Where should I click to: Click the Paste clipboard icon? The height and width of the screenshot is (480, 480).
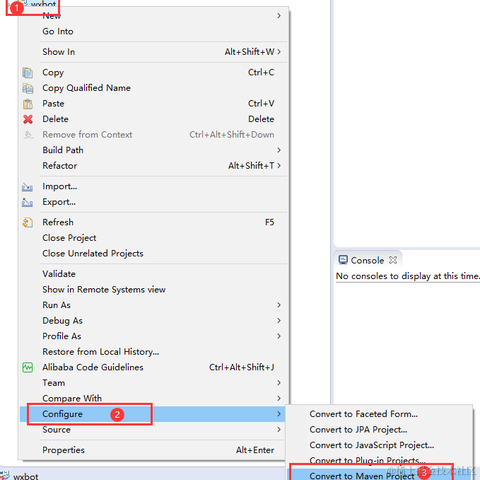(x=28, y=104)
